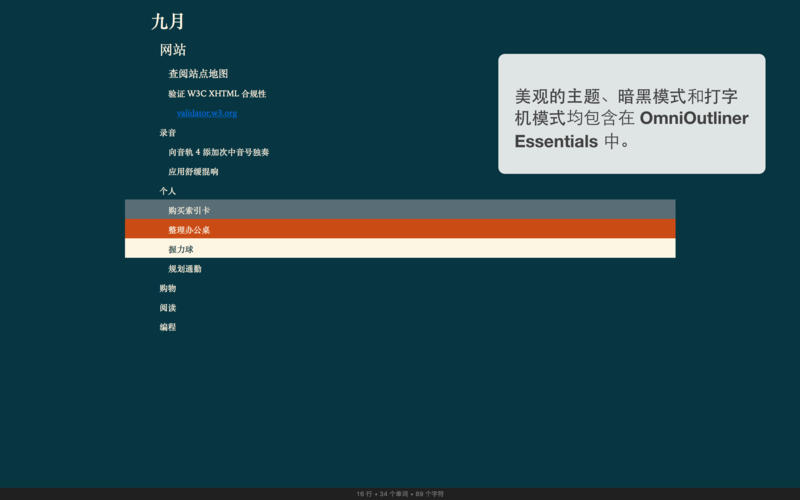The height and width of the screenshot is (500, 800).
Task: Select the 应用舒缓混响 outline row
Action: [x=193, y=172]
